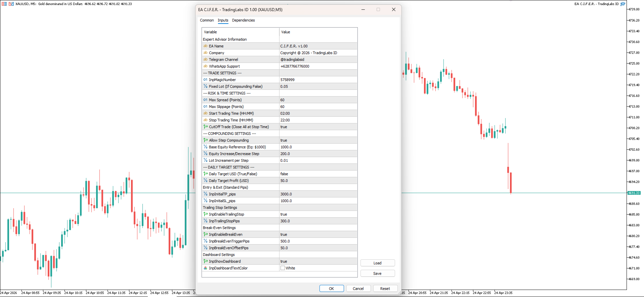
Task: Click the chart type icon next to XAUUSD title
Action: [x=11, y=4]
